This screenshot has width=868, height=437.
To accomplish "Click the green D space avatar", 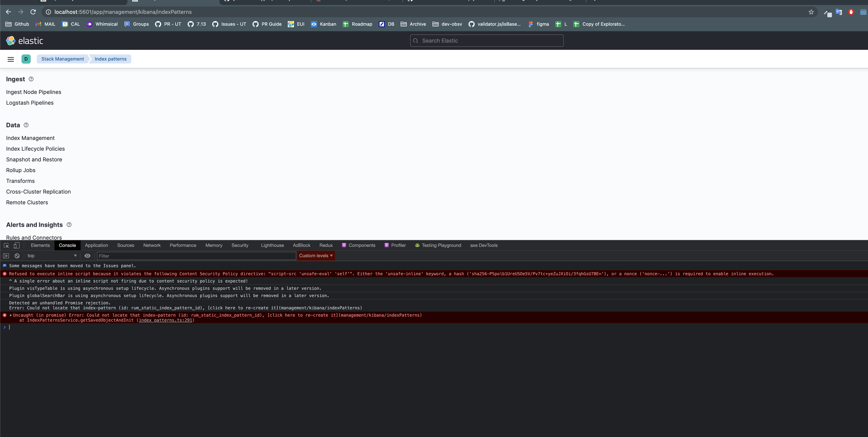I will coord(26,59).
